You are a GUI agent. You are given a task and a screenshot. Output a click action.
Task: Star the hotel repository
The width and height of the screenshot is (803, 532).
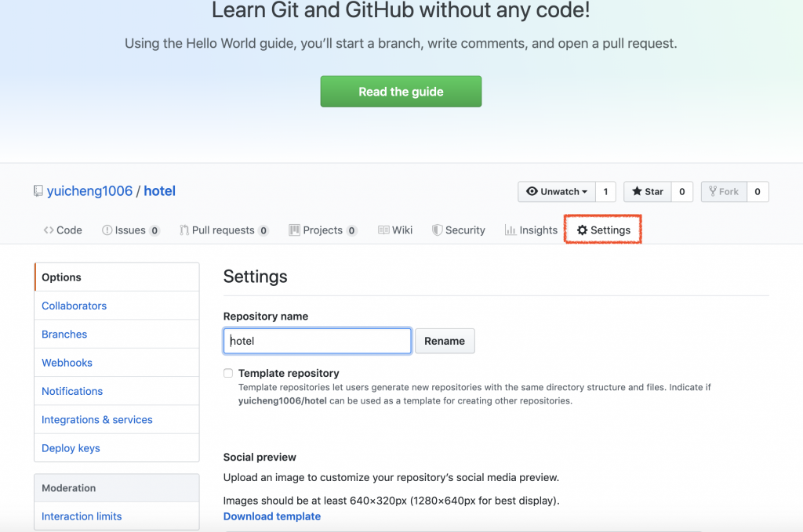coord(648,191)
